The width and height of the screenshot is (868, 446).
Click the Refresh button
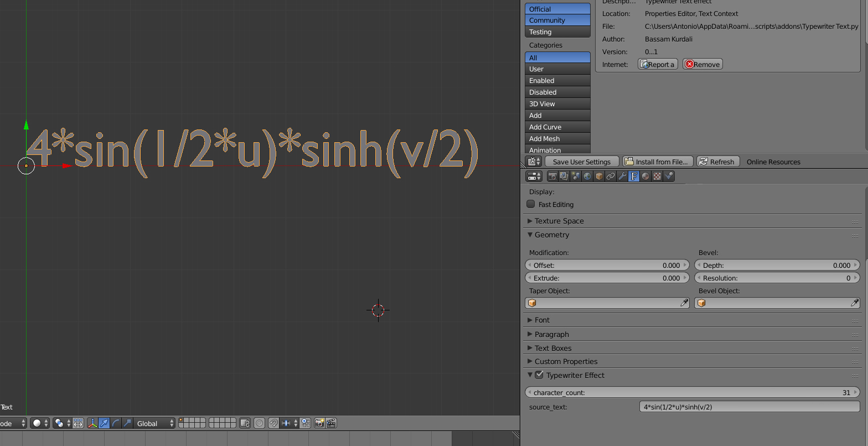pos(718,162)
